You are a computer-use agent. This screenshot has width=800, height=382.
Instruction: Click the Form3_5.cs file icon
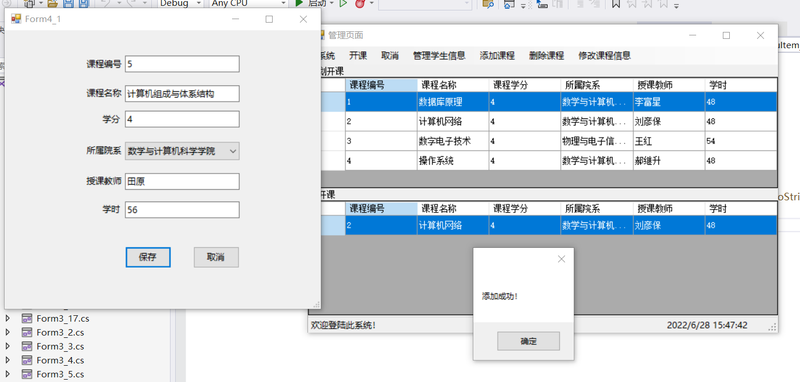coord(27,374)
